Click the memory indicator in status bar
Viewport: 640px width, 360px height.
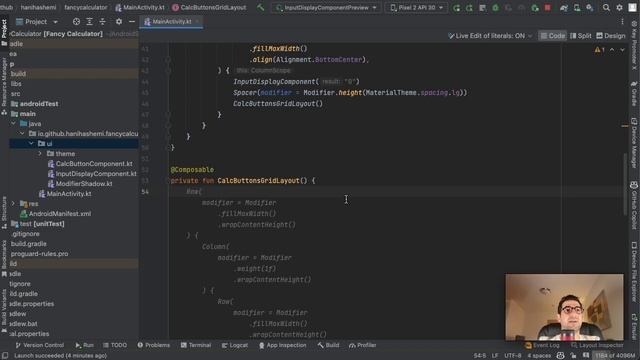coord(614,356)
